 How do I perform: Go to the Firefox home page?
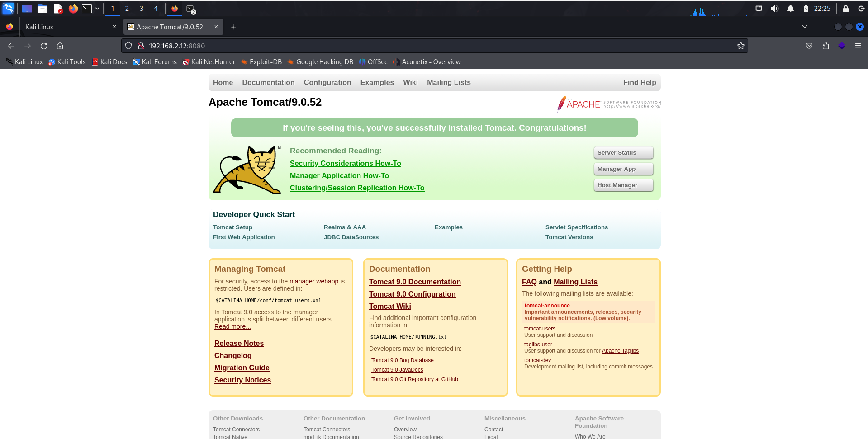[60, 46]
